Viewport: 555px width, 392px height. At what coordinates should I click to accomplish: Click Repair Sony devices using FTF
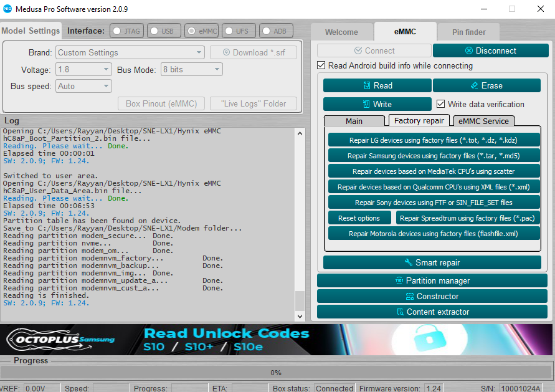[434, 203]
